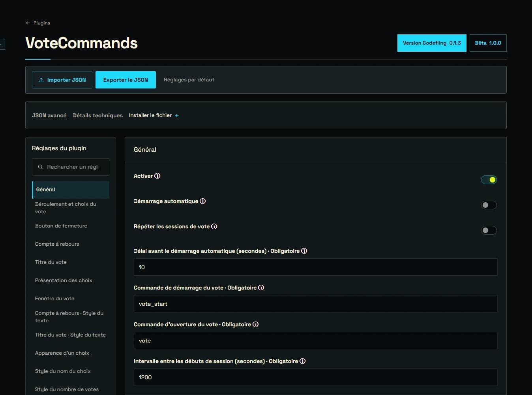Click the vote opening command field
532x395 pixels.
(x=316, y=340)
